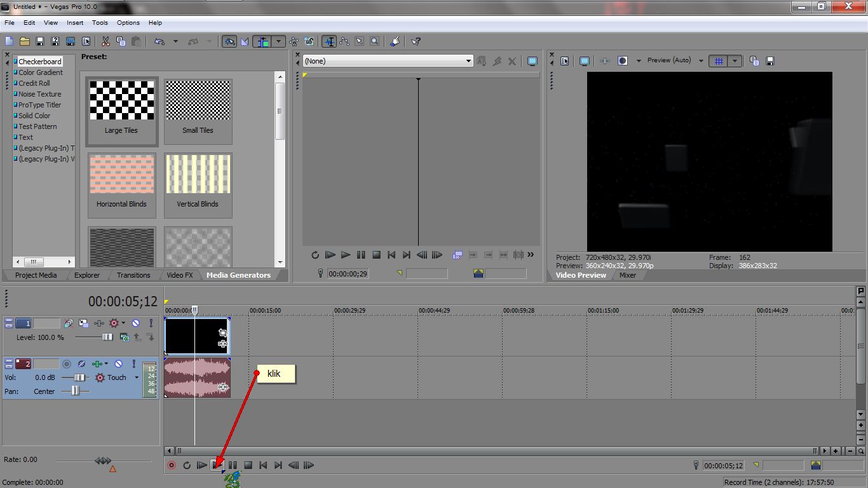Save a snapshot to file from Video Preview
Screen dimensions: 868x488
(x=770, y=60)
